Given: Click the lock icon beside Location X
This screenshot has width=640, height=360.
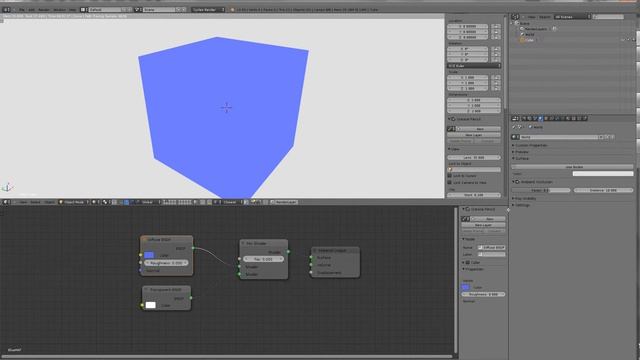Looking at the screenshot, I should 496,27.
